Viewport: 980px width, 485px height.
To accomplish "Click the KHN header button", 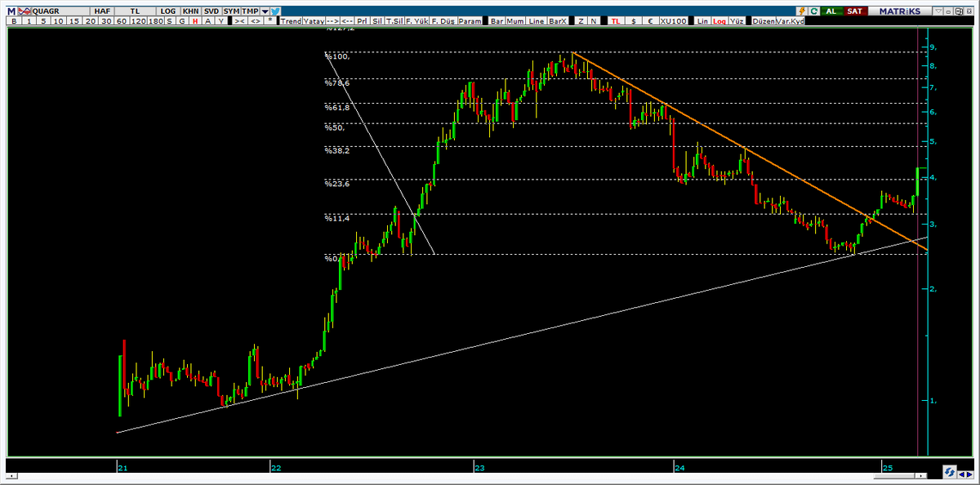I will point(190,11).
